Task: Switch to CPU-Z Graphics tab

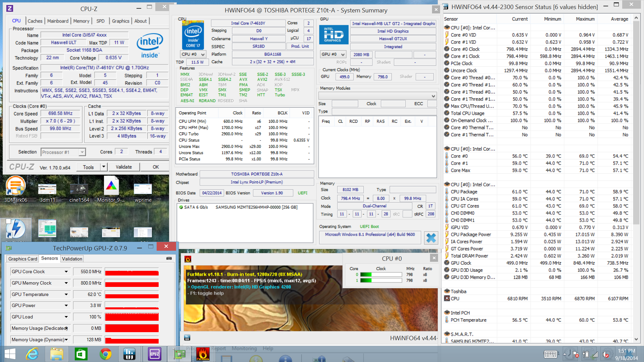Action: (120, 21)
